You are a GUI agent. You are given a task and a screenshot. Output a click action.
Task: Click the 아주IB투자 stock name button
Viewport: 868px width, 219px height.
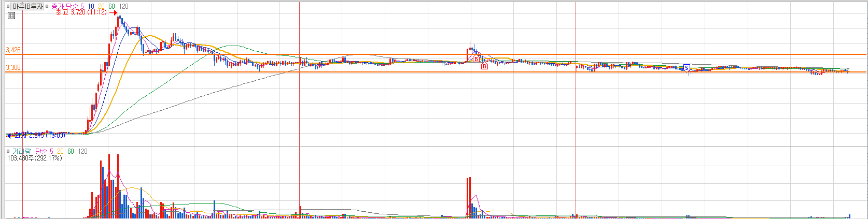tap(27, 6)
